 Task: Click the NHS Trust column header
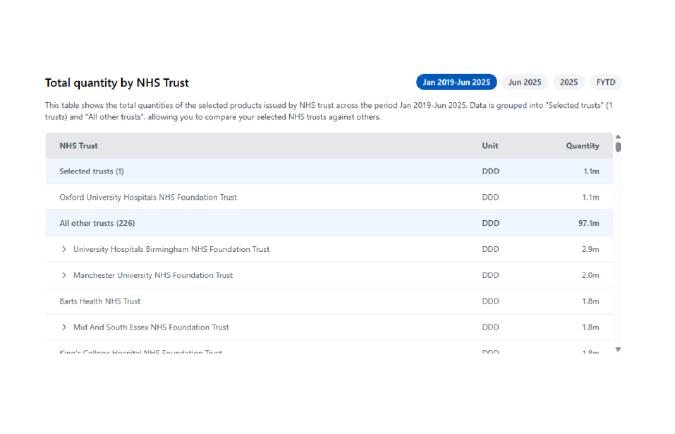click(79, 146)
